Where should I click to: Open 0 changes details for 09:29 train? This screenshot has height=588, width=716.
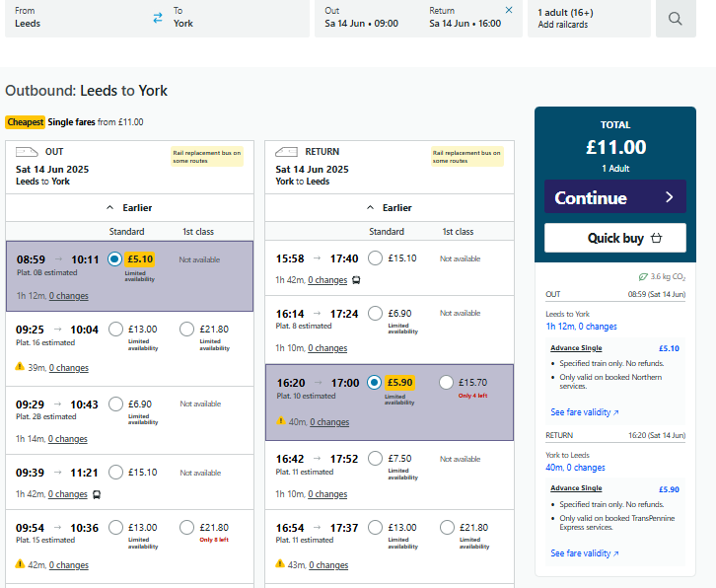[x=68, y=439]
